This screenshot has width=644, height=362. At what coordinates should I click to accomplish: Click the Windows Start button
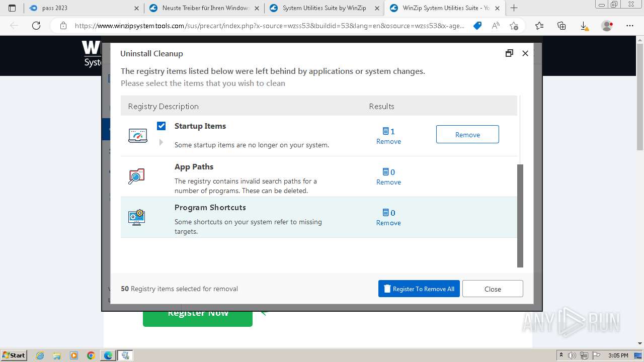coord(14,355)
